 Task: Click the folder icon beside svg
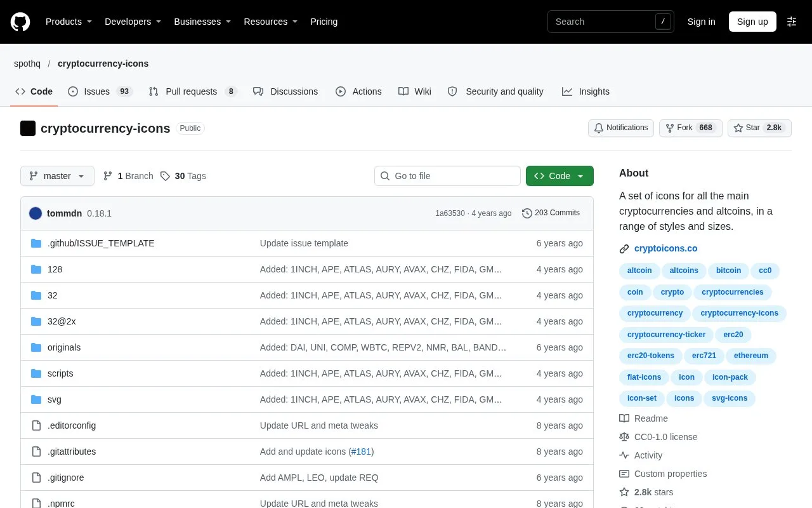pos(36,399)
